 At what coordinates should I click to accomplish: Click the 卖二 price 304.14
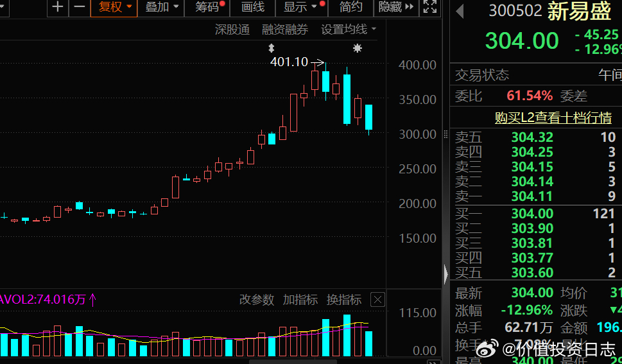[532, 182]
